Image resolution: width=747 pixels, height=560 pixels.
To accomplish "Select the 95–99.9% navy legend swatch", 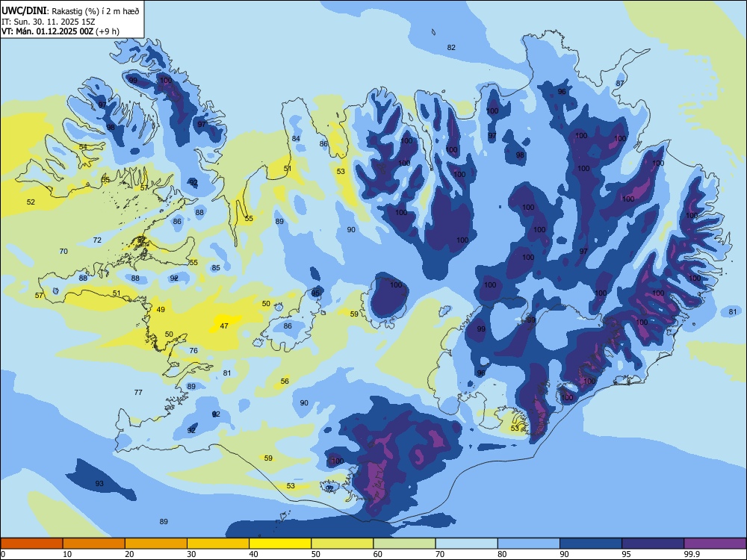I will click(653, 544).
